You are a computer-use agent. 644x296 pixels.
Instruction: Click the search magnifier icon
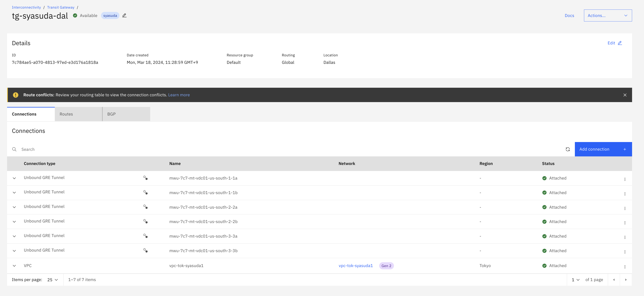tap(15, 149)
